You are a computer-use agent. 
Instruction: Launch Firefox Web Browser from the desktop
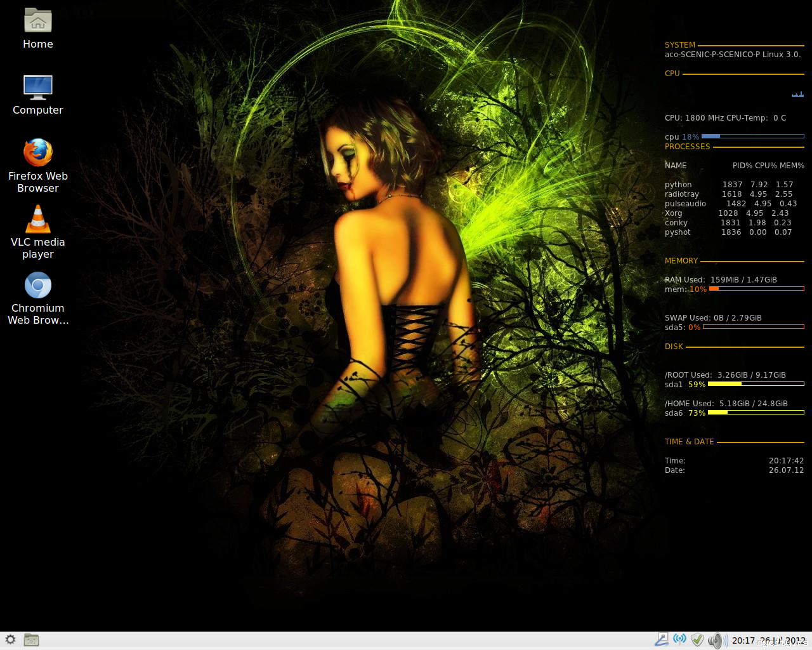[x=38, y=166]
